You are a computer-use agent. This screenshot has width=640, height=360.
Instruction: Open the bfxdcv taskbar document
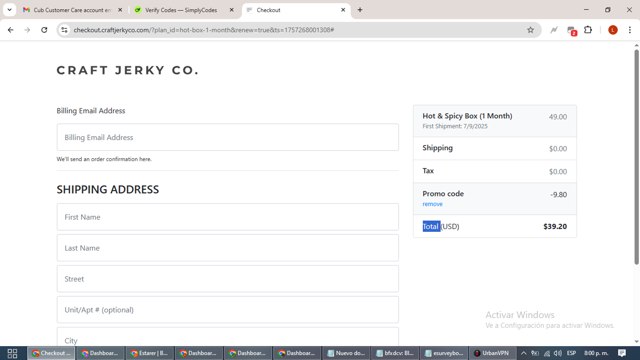coord(395,353)
